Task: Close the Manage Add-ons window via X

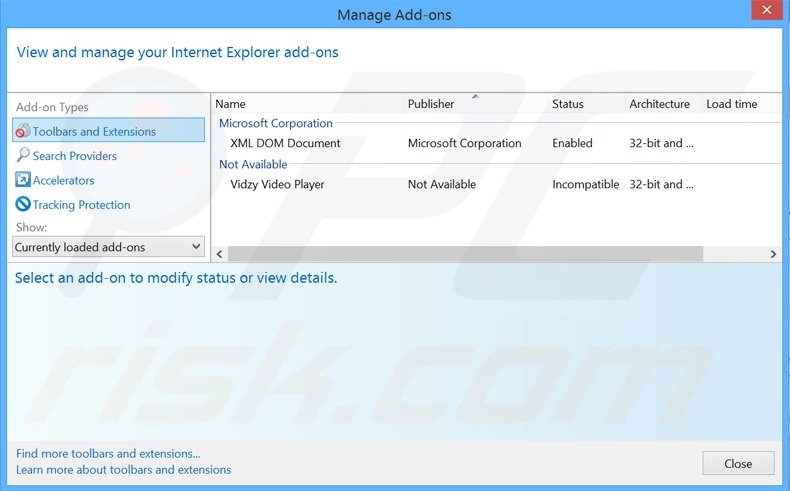Action: [766, 10]
